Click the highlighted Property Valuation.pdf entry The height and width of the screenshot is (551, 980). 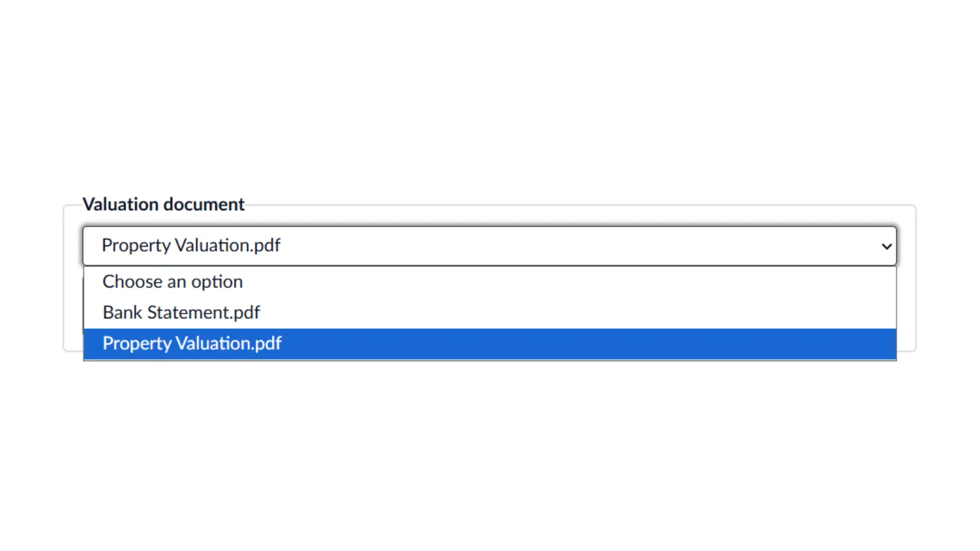click(x=192, y=343)
